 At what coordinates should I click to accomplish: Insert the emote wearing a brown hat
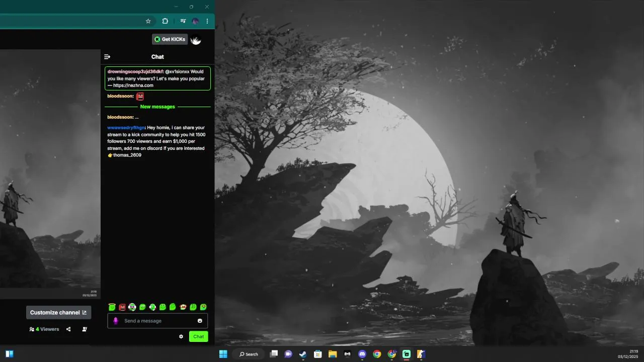[x=183, y=307]
